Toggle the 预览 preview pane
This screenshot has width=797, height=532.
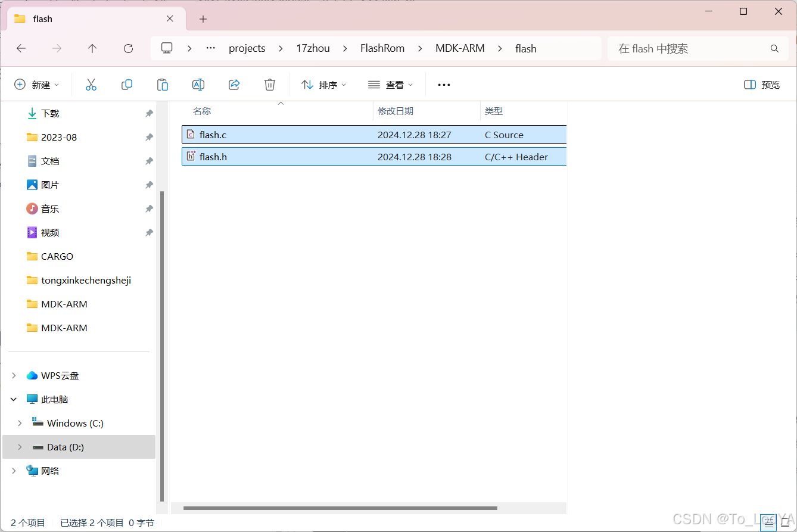click(762, 85)
